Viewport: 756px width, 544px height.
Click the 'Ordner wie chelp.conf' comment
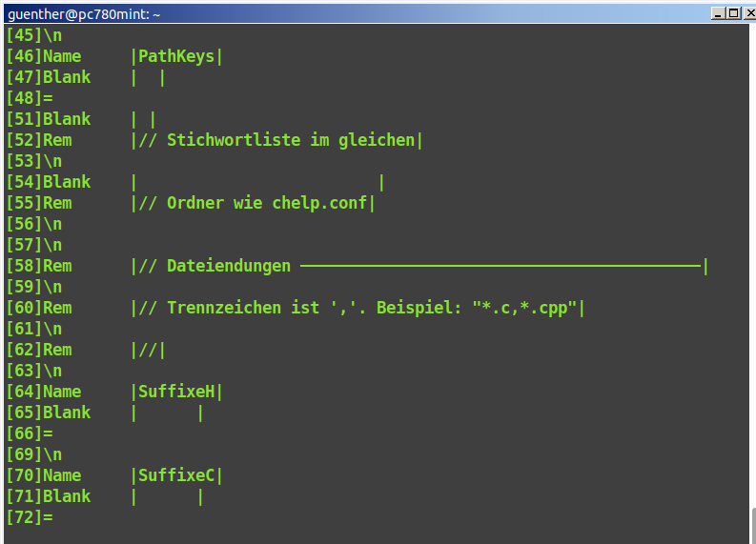click(253, 203)
